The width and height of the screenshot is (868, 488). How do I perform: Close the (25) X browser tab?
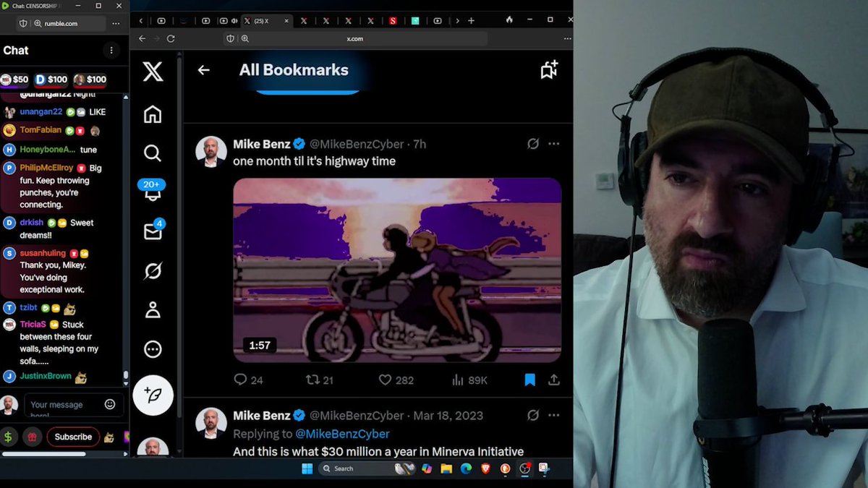pyautogui.click(x=286, y=21)
